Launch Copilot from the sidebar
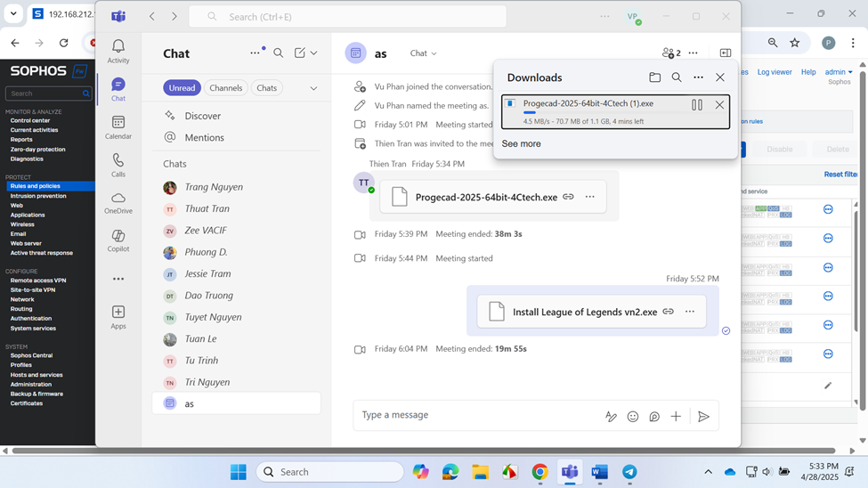Image resolution: width=868 pixels, height=488 pixels. 118,240
